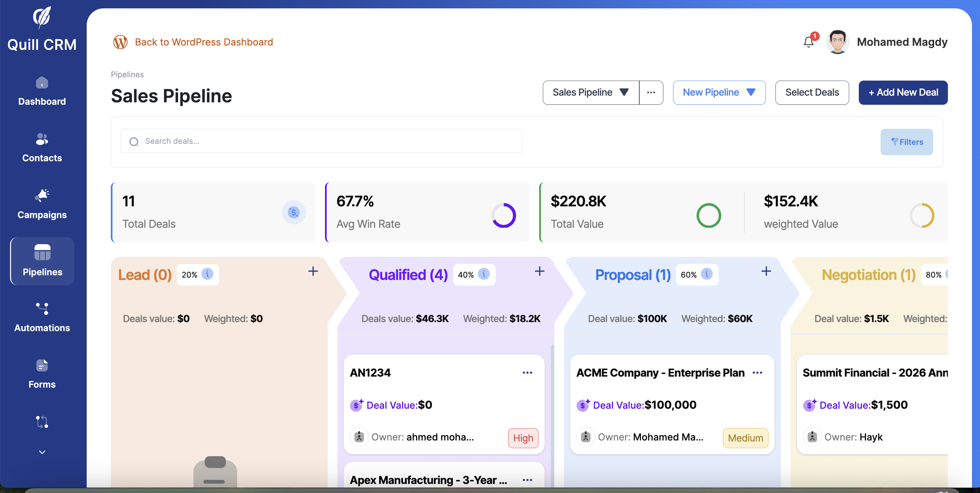Image resolution: width=980 pixels, height=493 pixels.
Task: Open the three-dot menu next to Sales Pipeline selector
Action: (x=651, y=92)
